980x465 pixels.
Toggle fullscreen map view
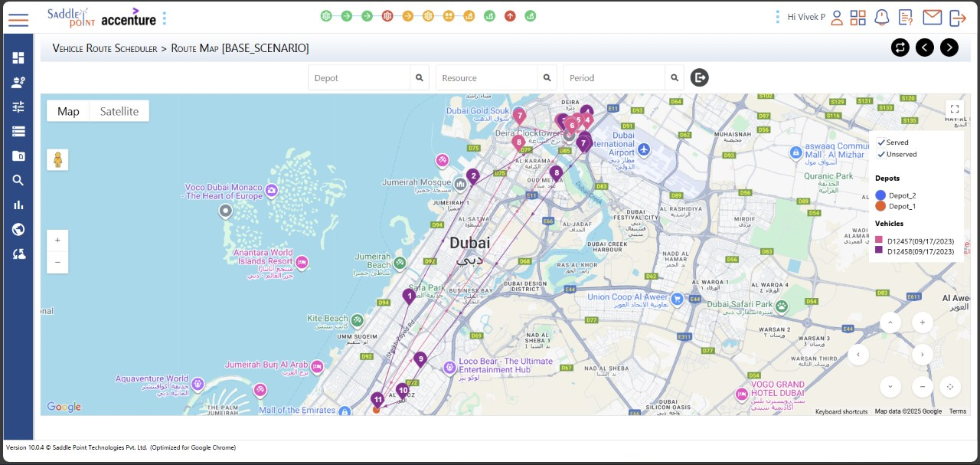tap(954, 110)
